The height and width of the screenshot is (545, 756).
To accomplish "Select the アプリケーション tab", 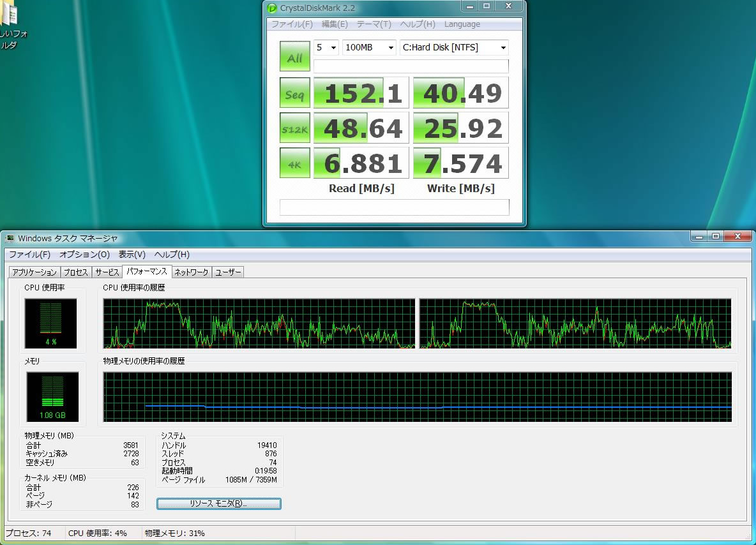I will coord(34,272).
